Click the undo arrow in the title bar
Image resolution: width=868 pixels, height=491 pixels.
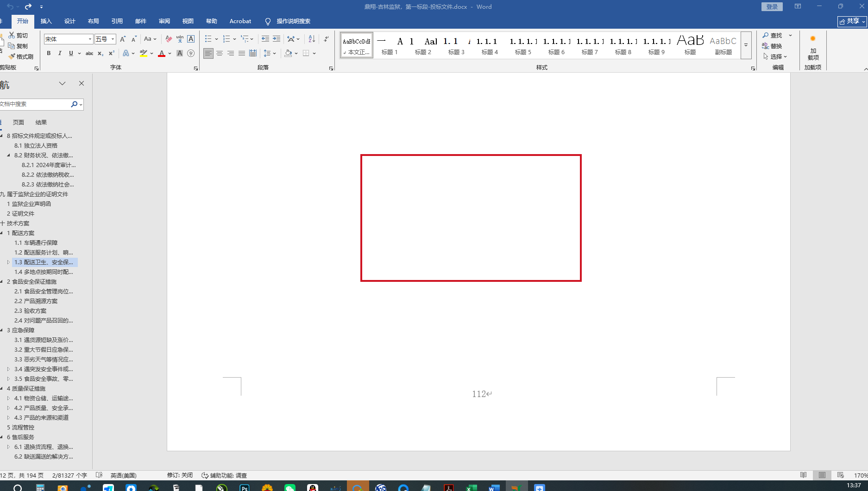tap(10, 6)
